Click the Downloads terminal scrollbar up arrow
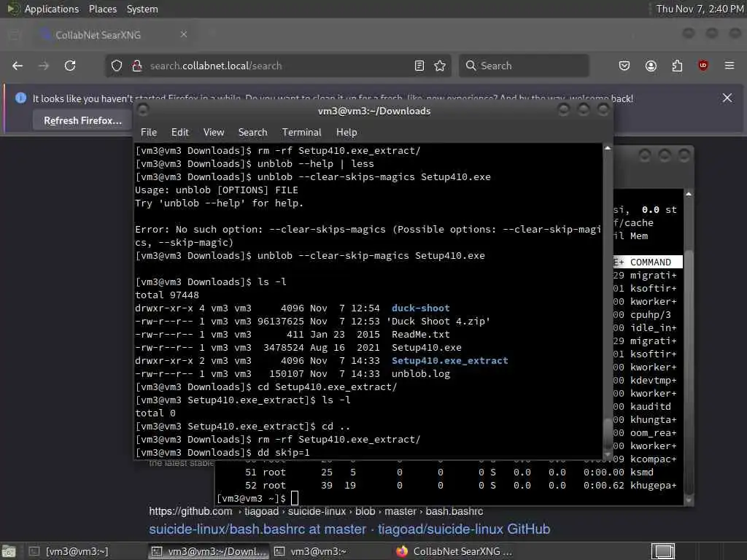 pos(608,148)
